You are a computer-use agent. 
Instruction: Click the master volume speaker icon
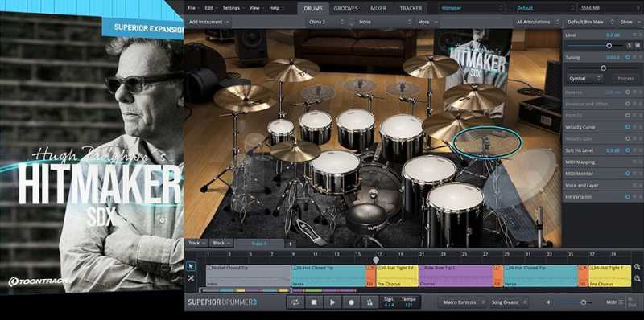(x=547, y=302)
